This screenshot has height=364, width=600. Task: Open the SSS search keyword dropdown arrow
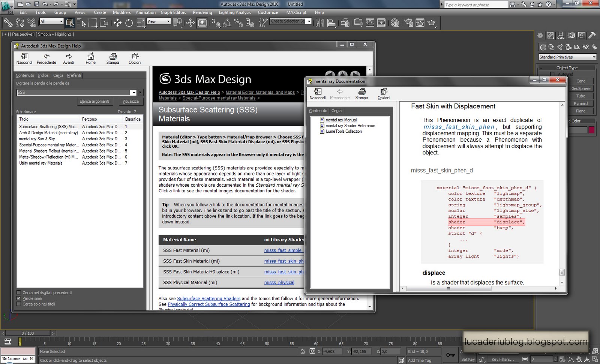coord(133,92)
